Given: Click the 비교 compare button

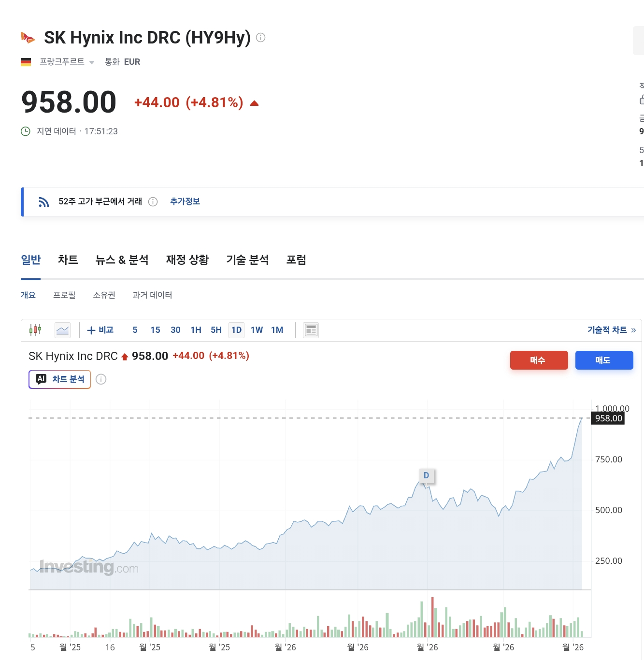Looking at the screenshot, I should [100, 330].
